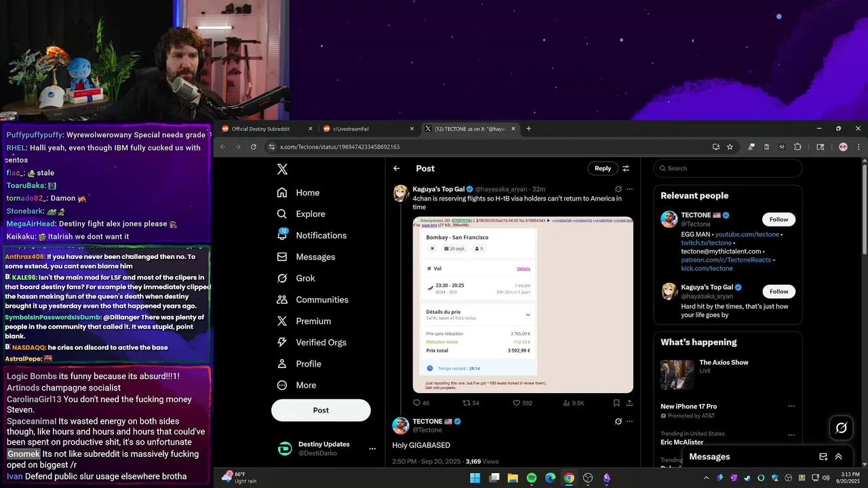Screen dimensions: 868x488
Task: Open options for Eric McAlister trend
Action: [x=791, y=434]
